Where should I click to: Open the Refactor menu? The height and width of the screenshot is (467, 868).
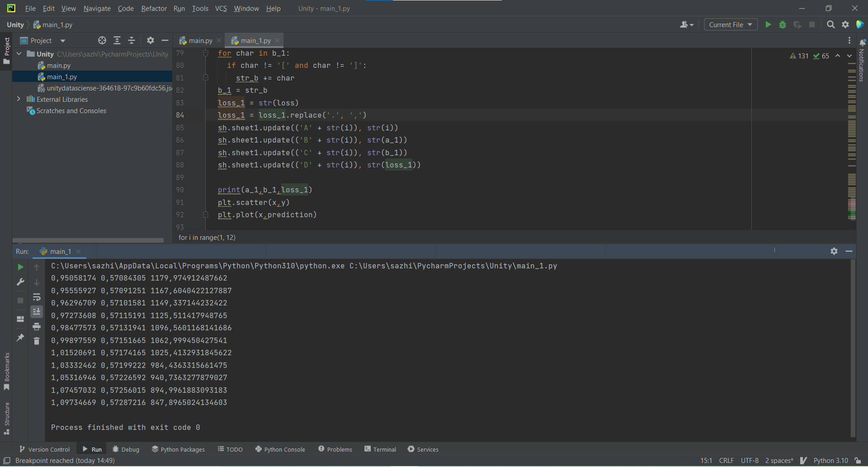click(154, 8)
